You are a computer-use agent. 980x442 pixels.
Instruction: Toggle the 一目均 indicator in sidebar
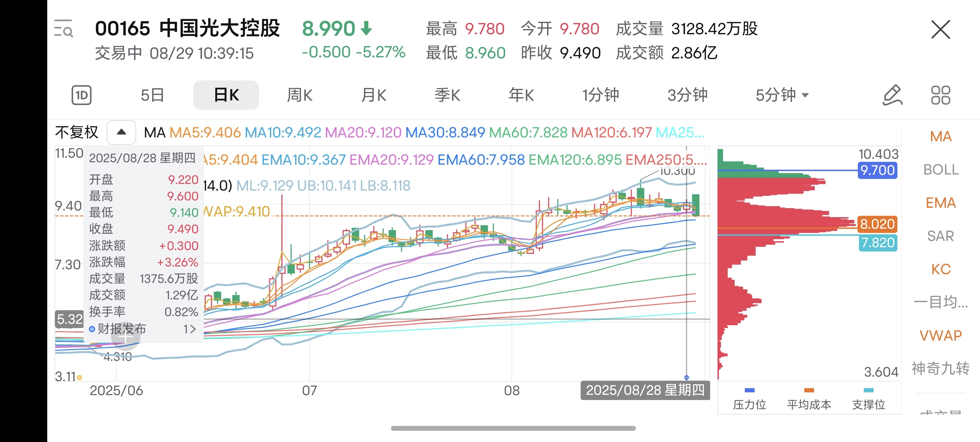click(940, 302)
